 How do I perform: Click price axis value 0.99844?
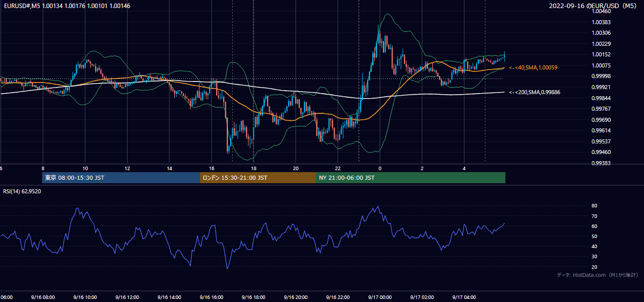point(601,98)
